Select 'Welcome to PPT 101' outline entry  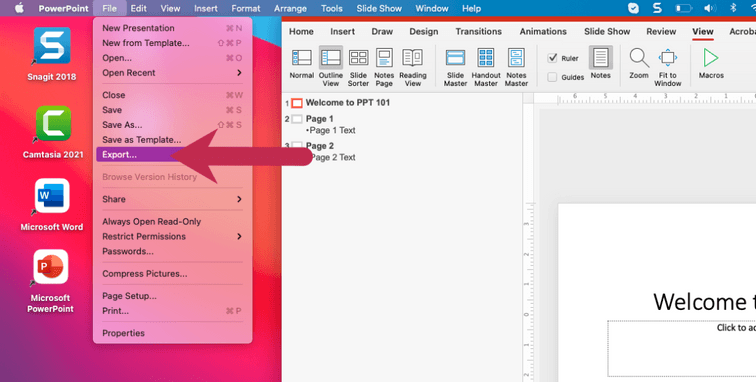pos(348,103)
